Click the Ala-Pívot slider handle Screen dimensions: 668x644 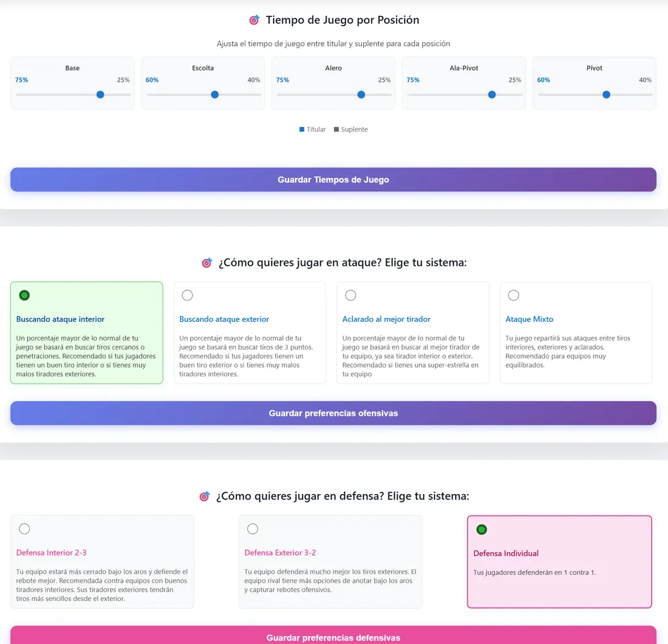492,95
